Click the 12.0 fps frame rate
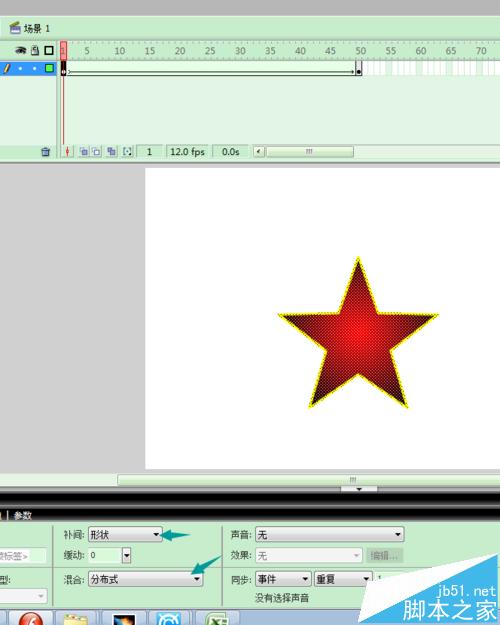The image size is (500, 625). point(187,151)
